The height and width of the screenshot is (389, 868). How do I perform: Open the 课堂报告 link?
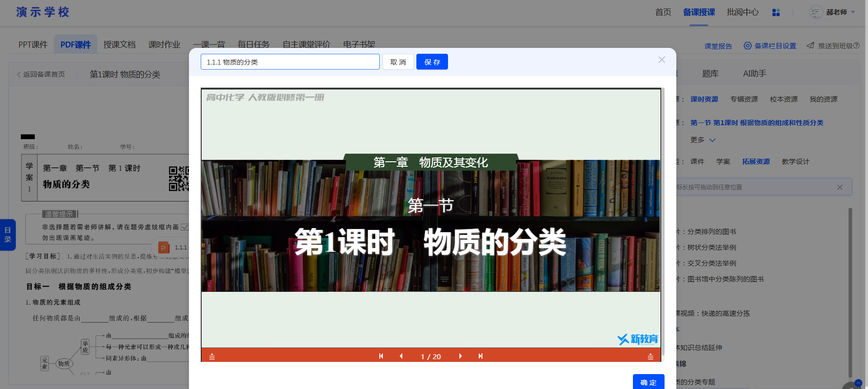coord(718,46)
